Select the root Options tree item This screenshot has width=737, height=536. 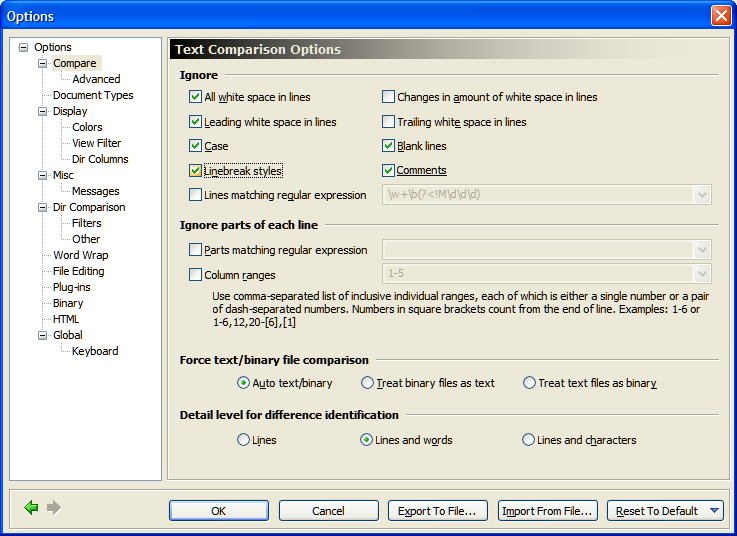53,47
